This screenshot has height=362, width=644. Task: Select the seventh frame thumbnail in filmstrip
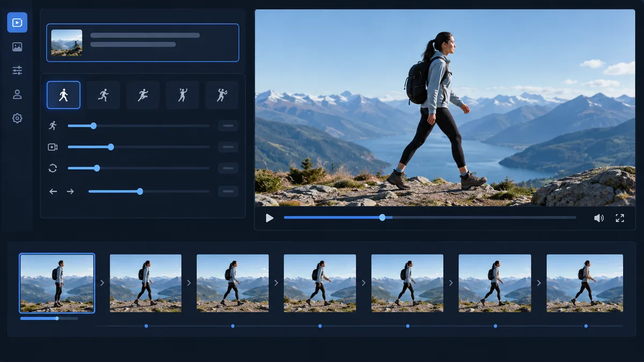click(x=585, y=283)
